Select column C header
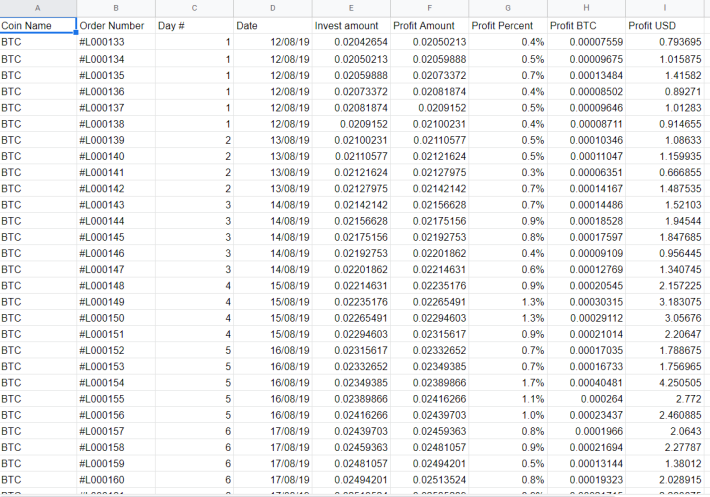This screenshot has width=710, height=497. tap(194, 8)
